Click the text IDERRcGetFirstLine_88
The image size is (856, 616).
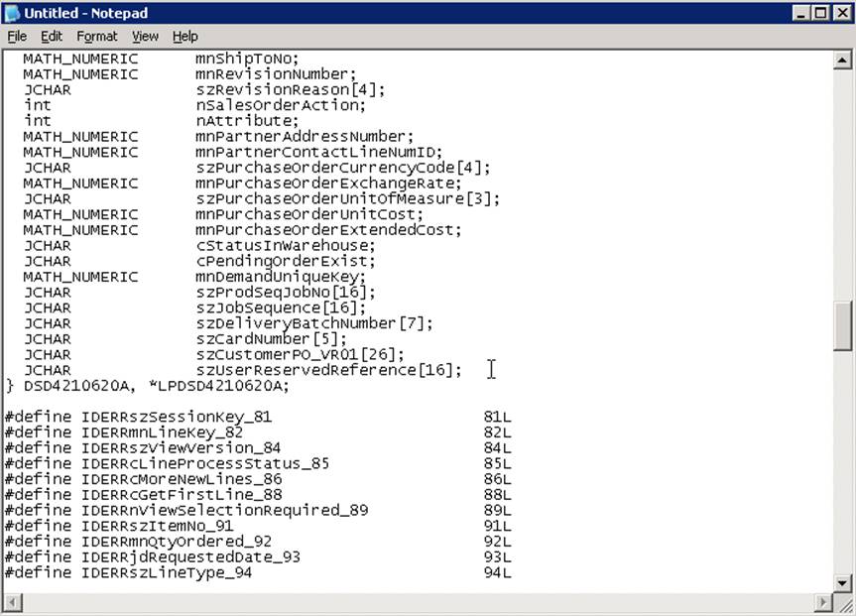(x=182, y=495)
